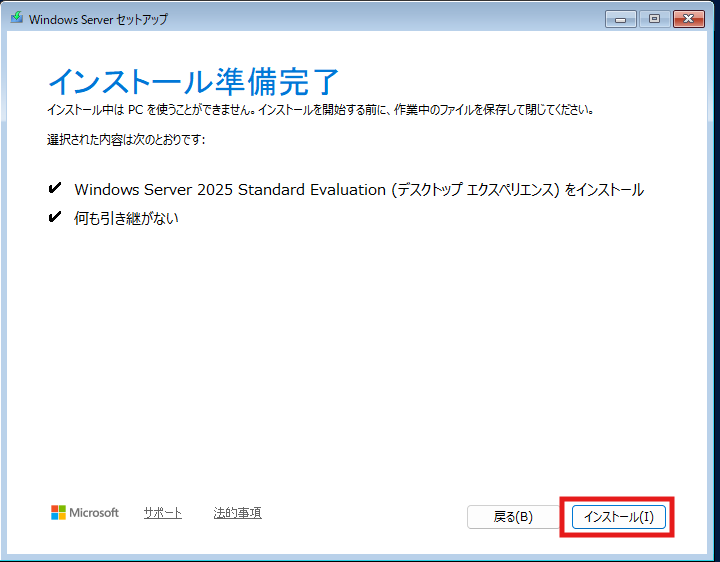The image size is (720, 562).
Task: Minimize the Windows Server セットアップ window
Action: pyautogui.click(x=620, y=19)
